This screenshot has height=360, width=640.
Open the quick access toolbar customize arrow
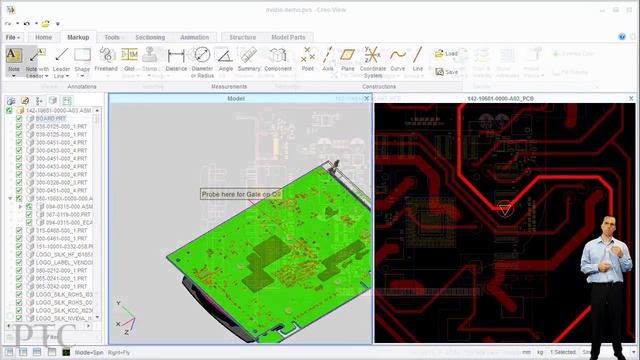tap(58, 24)
